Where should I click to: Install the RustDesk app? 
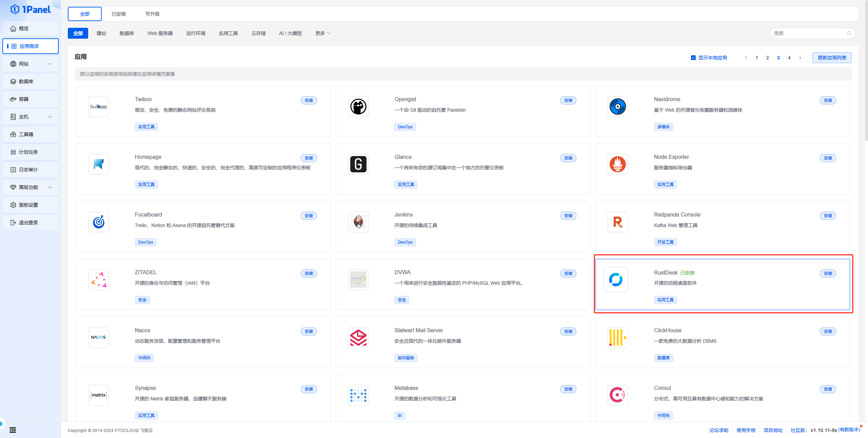pyautogui.click(x=828, y=273)
